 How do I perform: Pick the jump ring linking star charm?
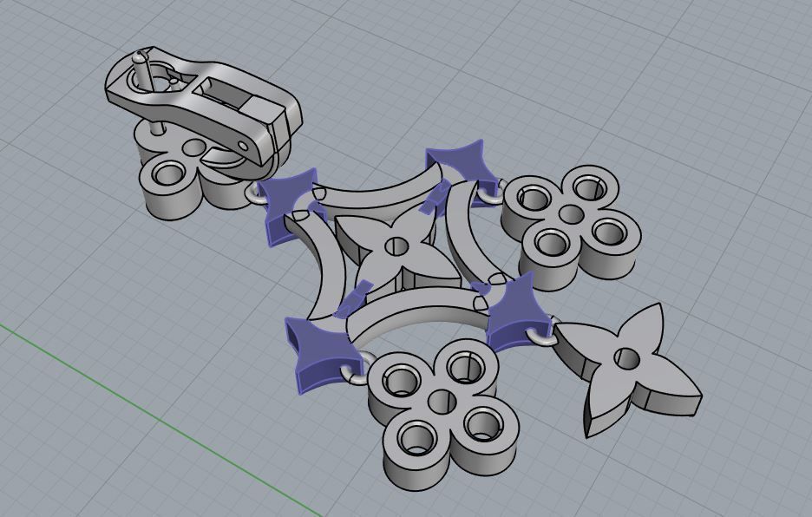click(543, 336)
